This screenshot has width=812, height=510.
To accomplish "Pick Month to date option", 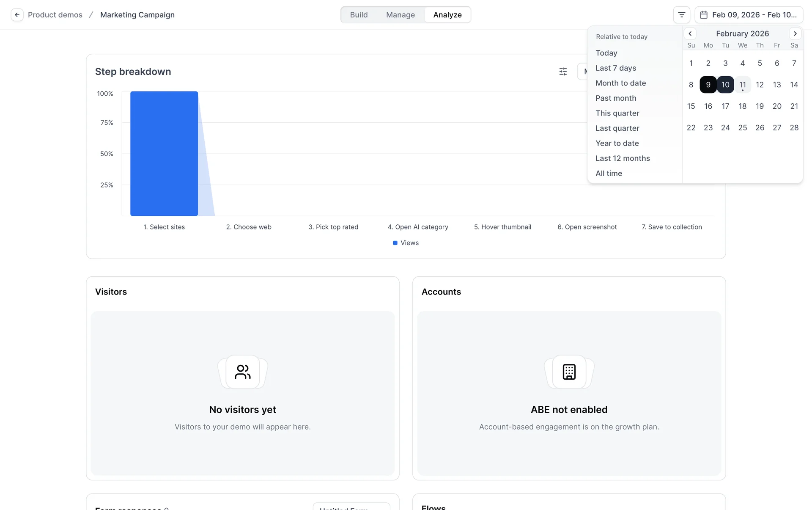I will coord(620,83).
